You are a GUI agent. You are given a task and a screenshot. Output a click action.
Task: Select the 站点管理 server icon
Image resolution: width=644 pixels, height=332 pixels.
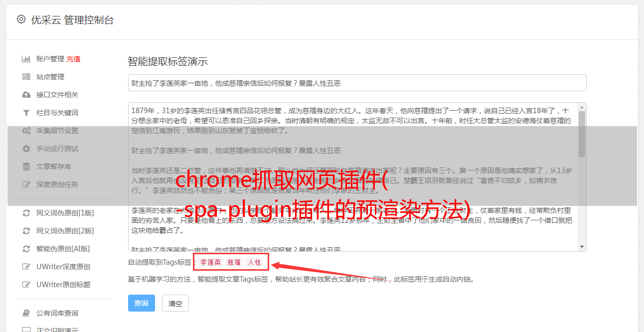[x=26, y=77]
